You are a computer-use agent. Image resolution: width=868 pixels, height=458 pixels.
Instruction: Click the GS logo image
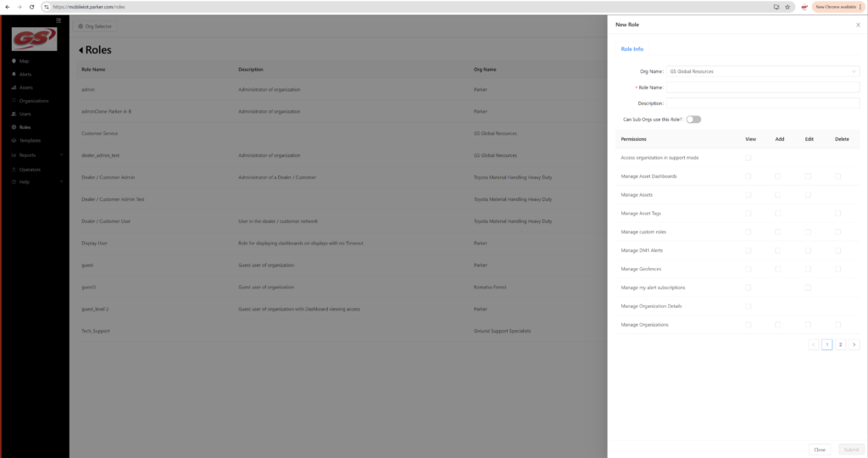point(35,39)
